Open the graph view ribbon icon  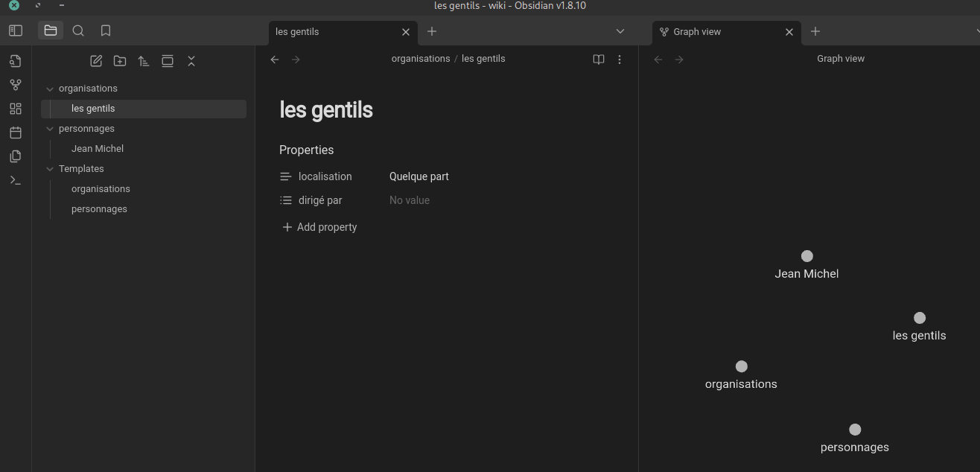pyautogui.click(x=16, y=85)
